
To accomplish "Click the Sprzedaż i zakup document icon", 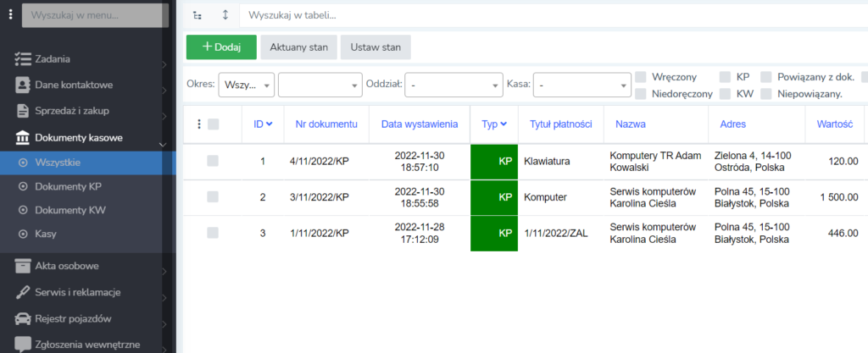I will pos(23,111).
